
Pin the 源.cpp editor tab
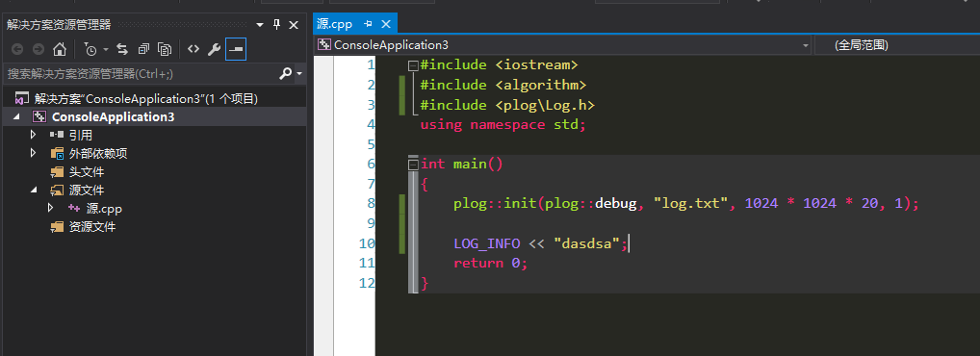pos(368,24)
